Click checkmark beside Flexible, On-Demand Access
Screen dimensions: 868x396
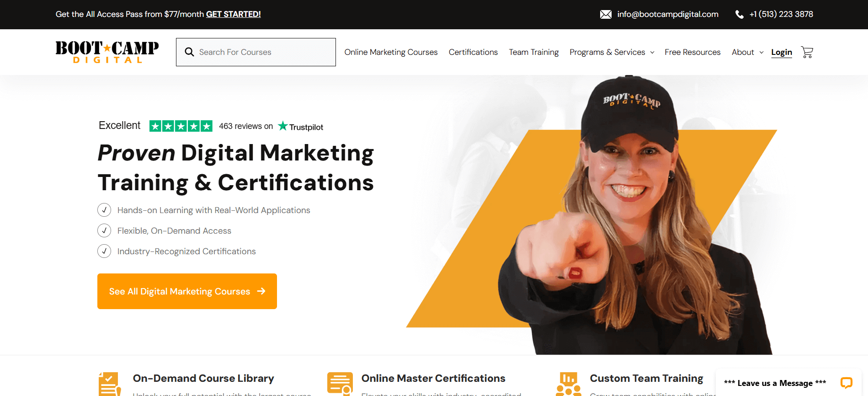click(104, 230)
